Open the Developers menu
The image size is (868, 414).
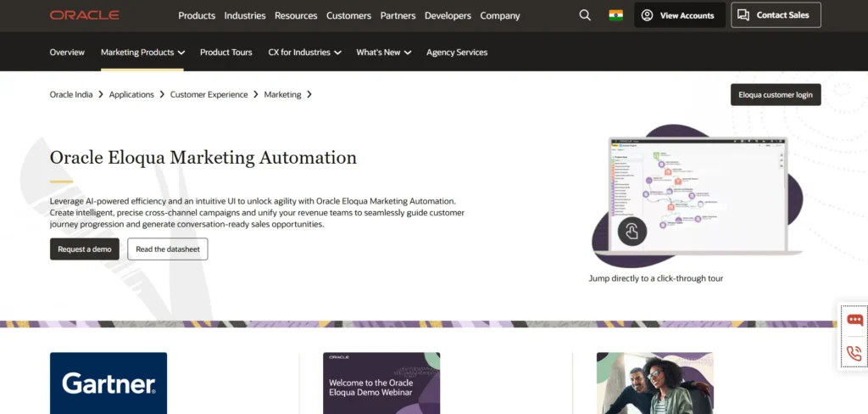point(448,15)
